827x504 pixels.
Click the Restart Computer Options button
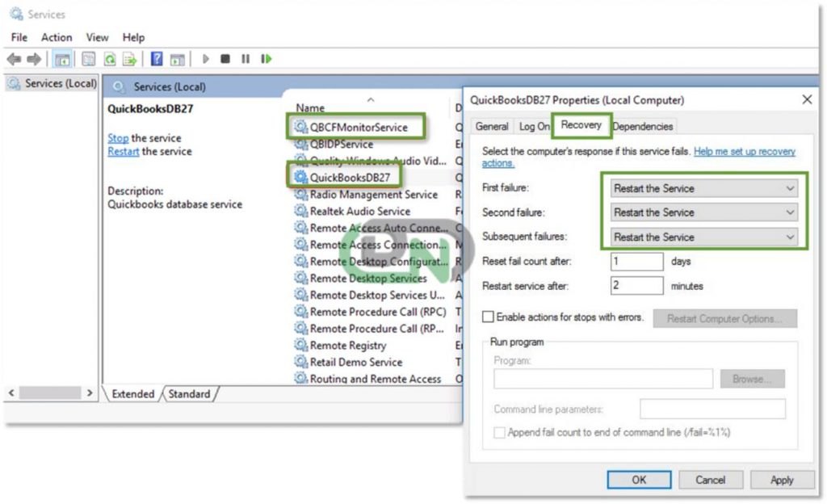click(724, 318)
